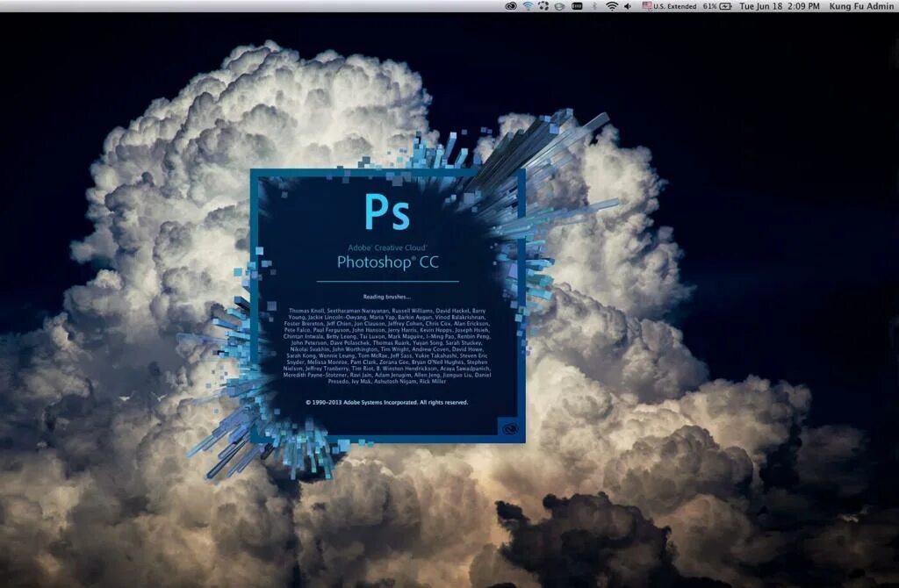Image resolution: width=899 pixels, height=588 pixels.
Task: Open the volume control in menu bar
Action: click(x=628, y=6)
